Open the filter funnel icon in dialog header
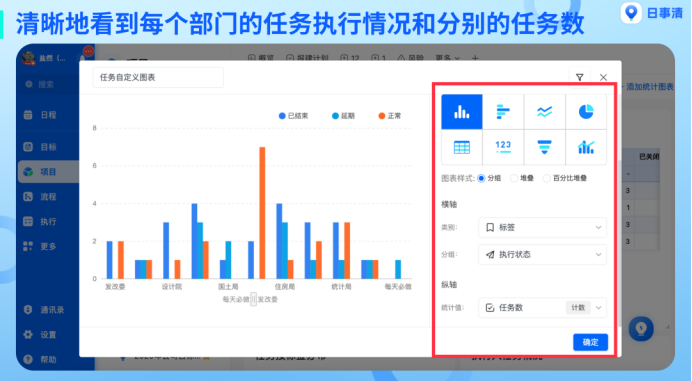Image resolution: width=692 pixels, height=381 pixels. tap(579, 77)
